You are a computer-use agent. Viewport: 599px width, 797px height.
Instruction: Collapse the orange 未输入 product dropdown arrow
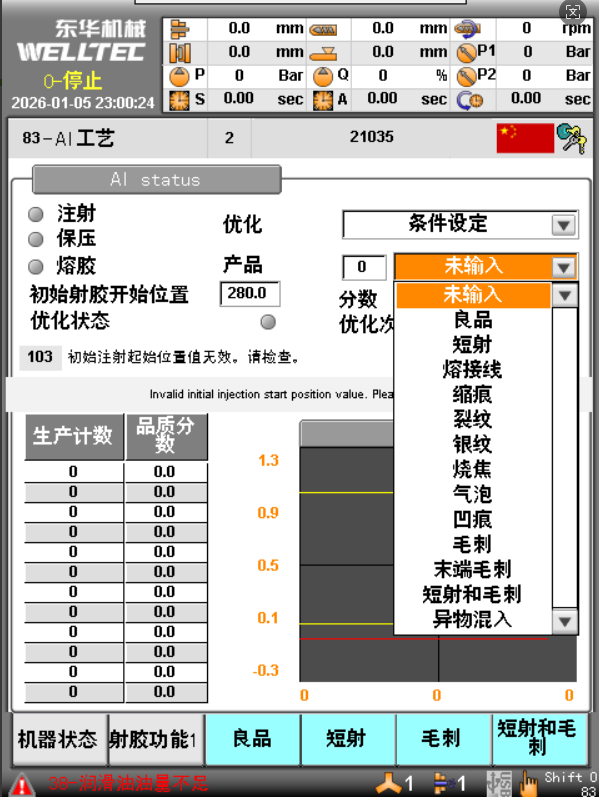click(x=563, y=267)
